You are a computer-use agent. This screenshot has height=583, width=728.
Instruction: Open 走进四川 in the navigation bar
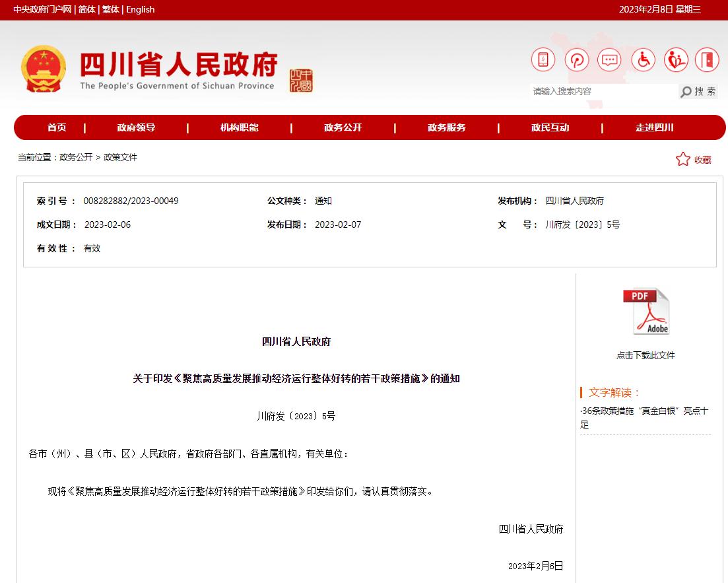pyautogui.click(x=654, y=127)
